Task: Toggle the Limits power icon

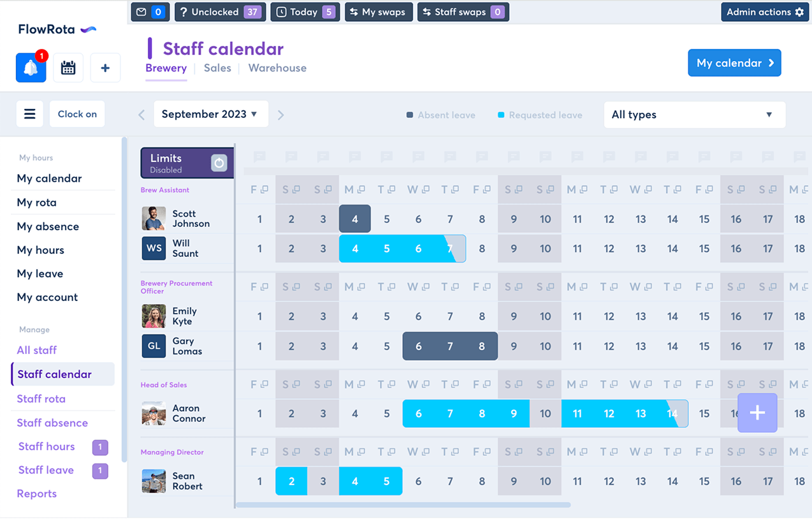Action: pos(219,163)
